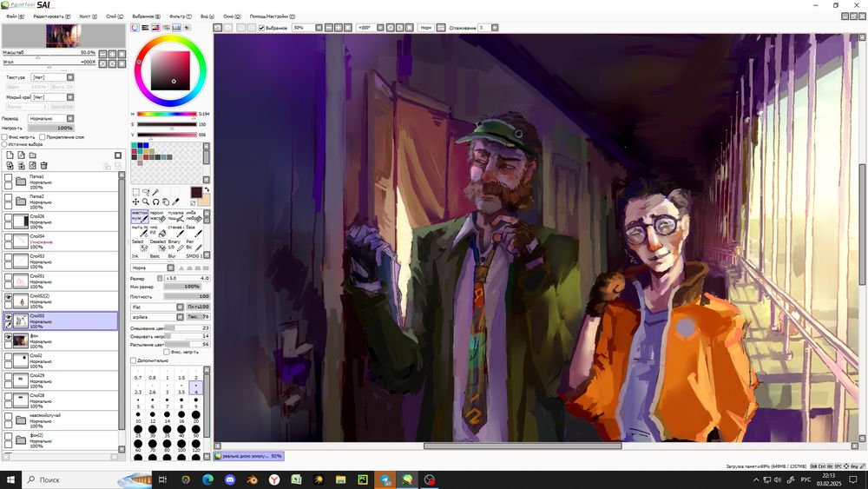This screenshot has width=868, height=489.
Task: Open the rotation angle dropdown in toolbar
Action: tap(380, 28)
